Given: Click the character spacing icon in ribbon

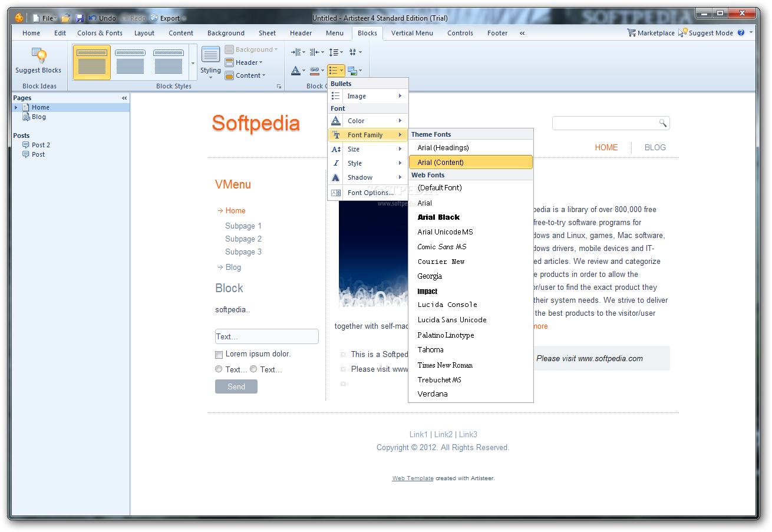Looking at the screenshot, I should pyautogui.click(x=355, y=52).
